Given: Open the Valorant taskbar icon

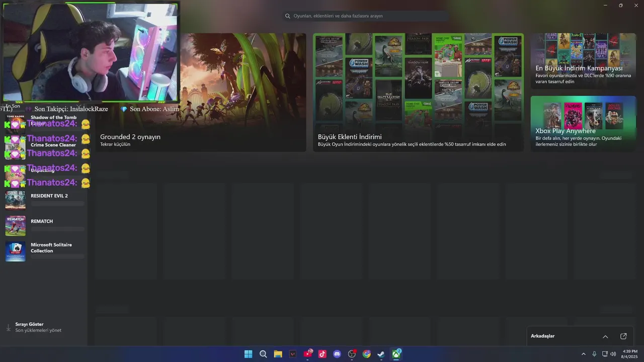Looking at the screenshot, I should coord(293,354).
